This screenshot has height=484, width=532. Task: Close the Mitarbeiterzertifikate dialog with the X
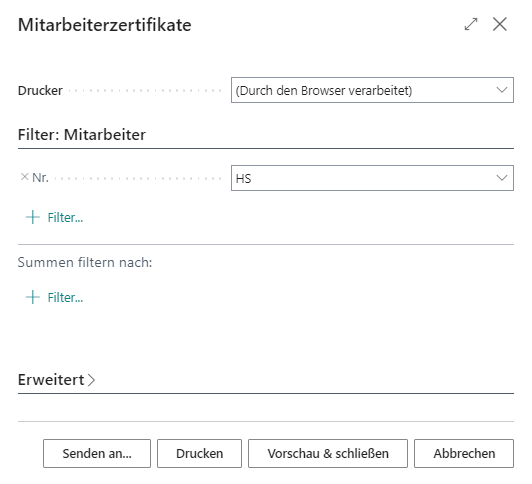(x=499, y=24)
